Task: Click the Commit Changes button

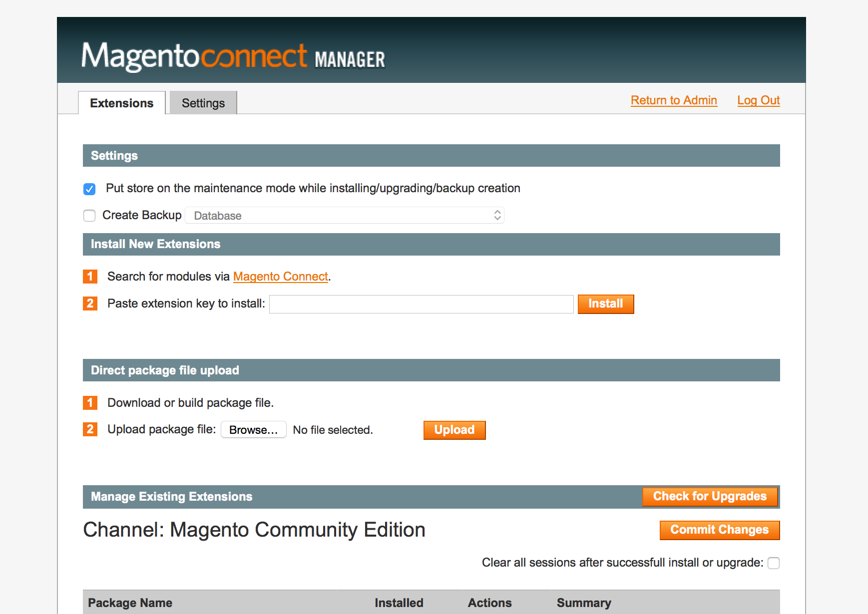Action: click(x=720, y=530)
